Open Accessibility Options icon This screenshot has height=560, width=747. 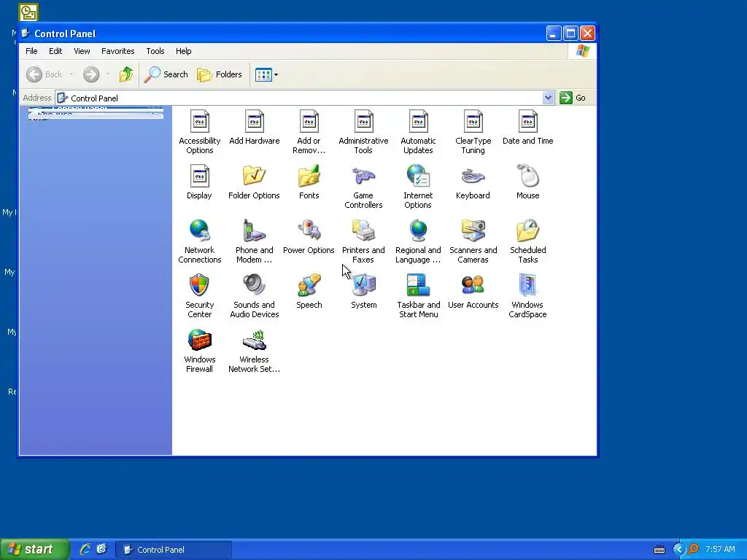[x=200, y=122]
